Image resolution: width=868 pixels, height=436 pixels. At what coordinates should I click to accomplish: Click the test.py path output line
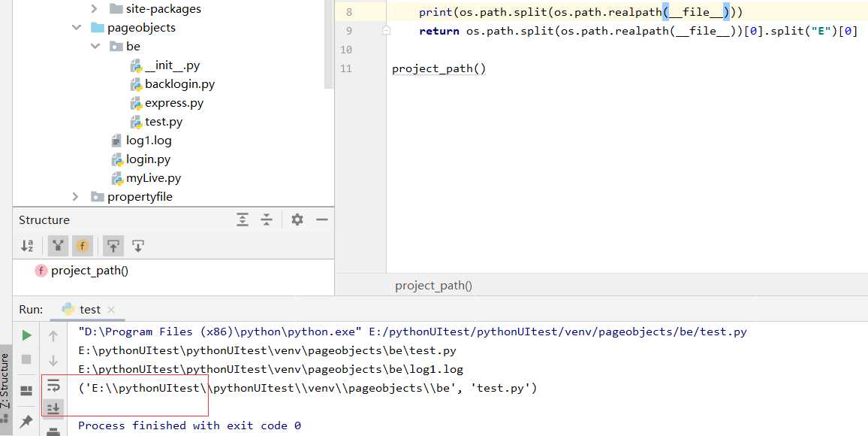[x=267, y=351]
